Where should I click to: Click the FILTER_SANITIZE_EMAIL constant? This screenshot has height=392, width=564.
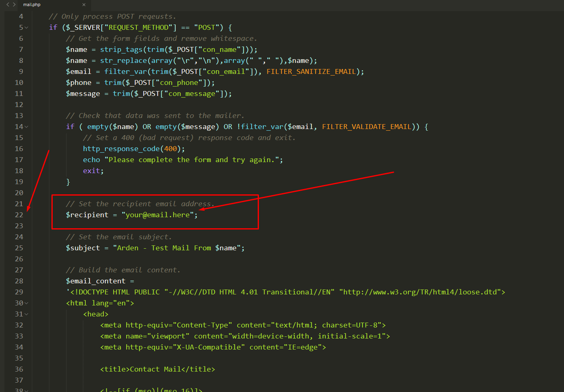(311, 71)
